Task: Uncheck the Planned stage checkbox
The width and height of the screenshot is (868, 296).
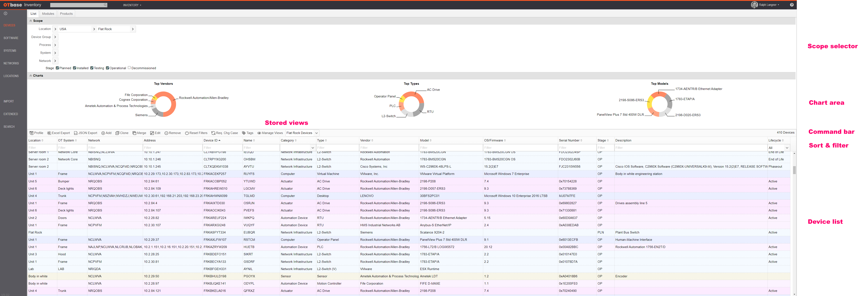Action: 57,68
